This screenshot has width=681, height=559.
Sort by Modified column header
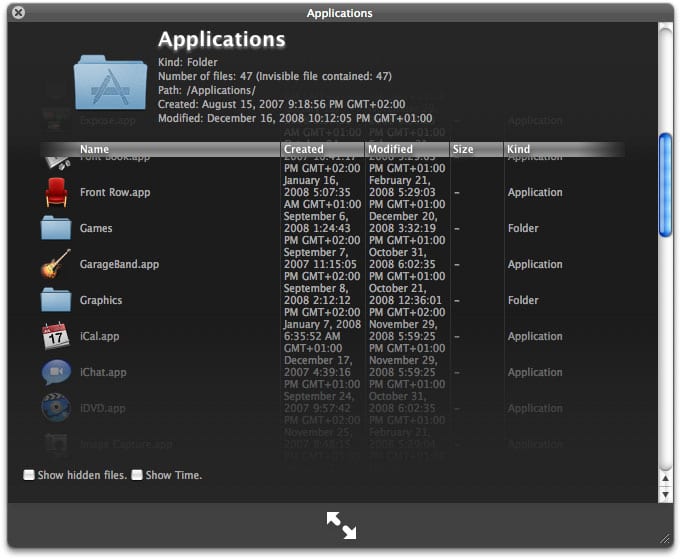tap(407, 149)
